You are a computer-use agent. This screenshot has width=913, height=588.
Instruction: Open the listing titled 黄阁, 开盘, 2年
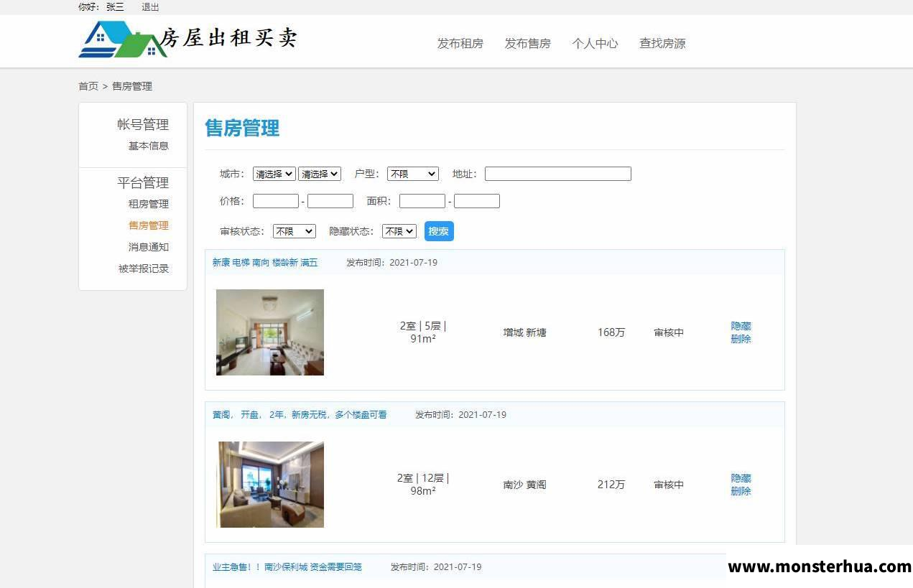point(300,415)
